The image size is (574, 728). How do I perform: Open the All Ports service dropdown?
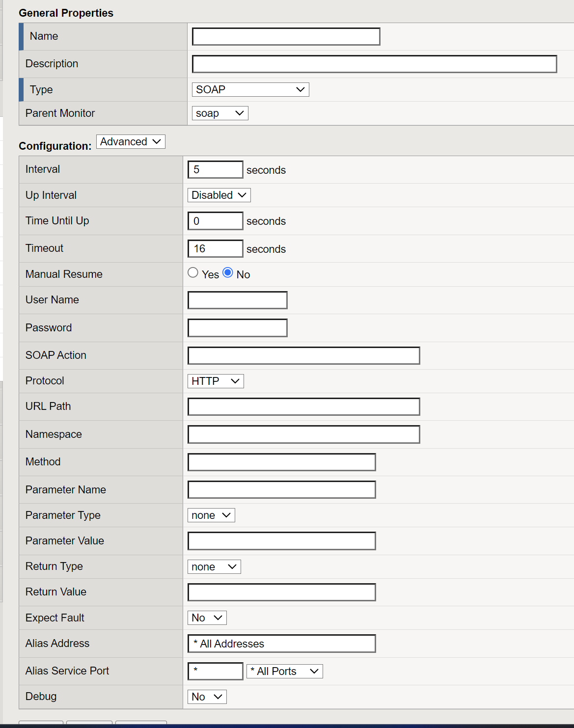pyautogui.click(x=284, y=672)
